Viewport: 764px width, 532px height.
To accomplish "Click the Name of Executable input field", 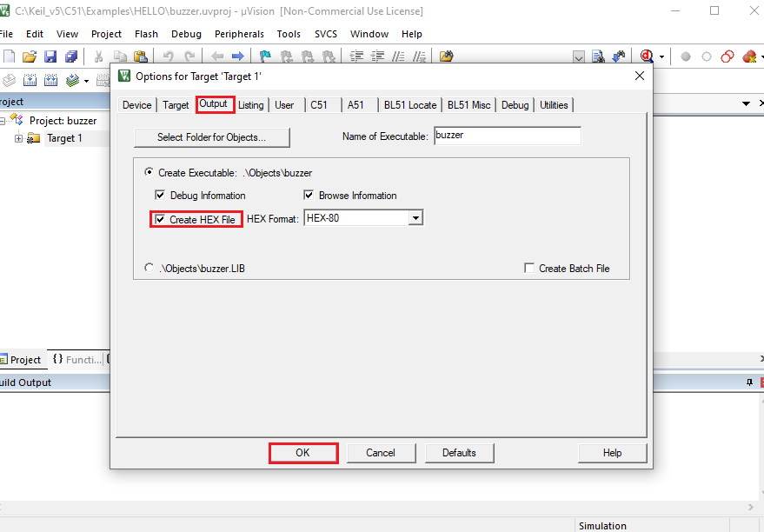I will point(507,136).
